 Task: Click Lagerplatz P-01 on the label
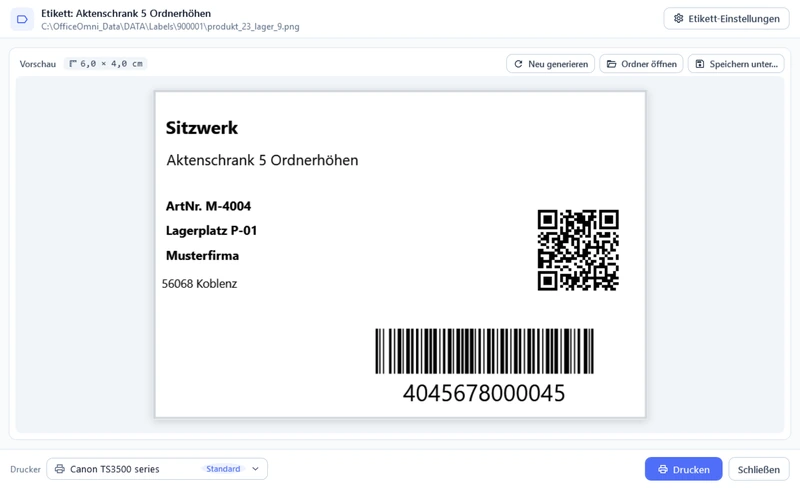[x=211, y=231]
